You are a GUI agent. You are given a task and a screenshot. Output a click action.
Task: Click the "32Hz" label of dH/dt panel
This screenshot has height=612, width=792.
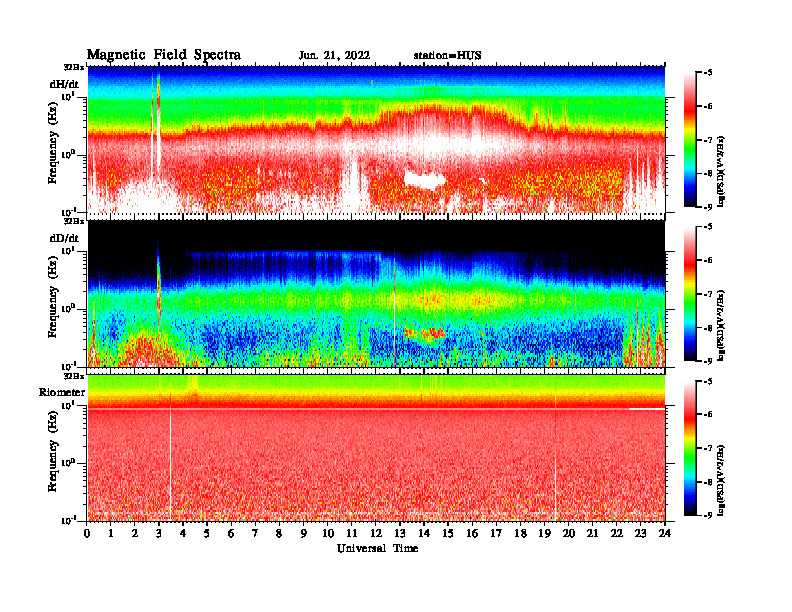74,67
